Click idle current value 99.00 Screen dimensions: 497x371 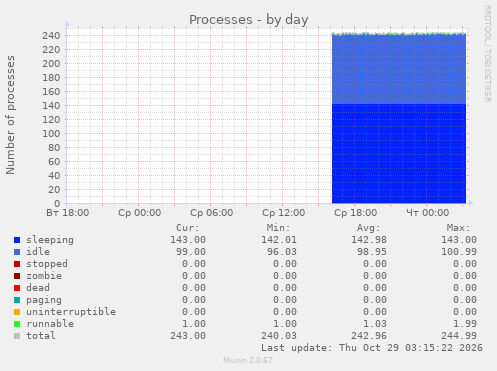pyautogui.click(x=191, y=252)
